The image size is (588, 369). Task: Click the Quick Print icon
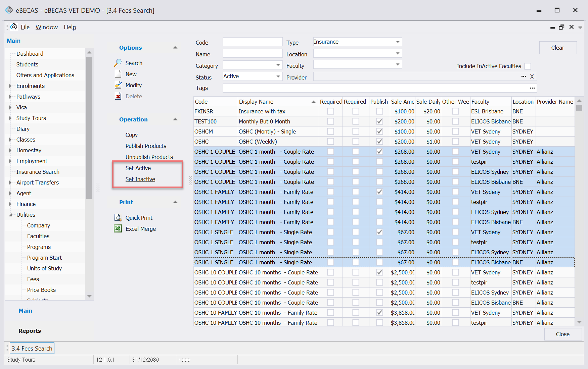118,218
